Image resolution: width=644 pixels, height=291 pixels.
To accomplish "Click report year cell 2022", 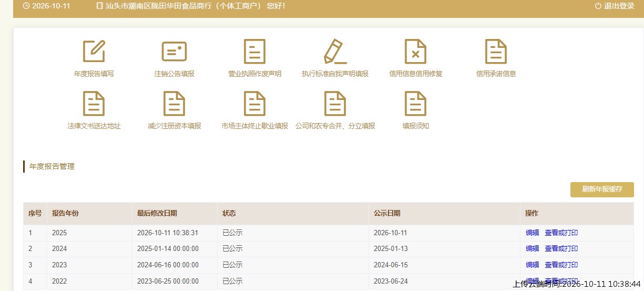I will pos(59,281).
